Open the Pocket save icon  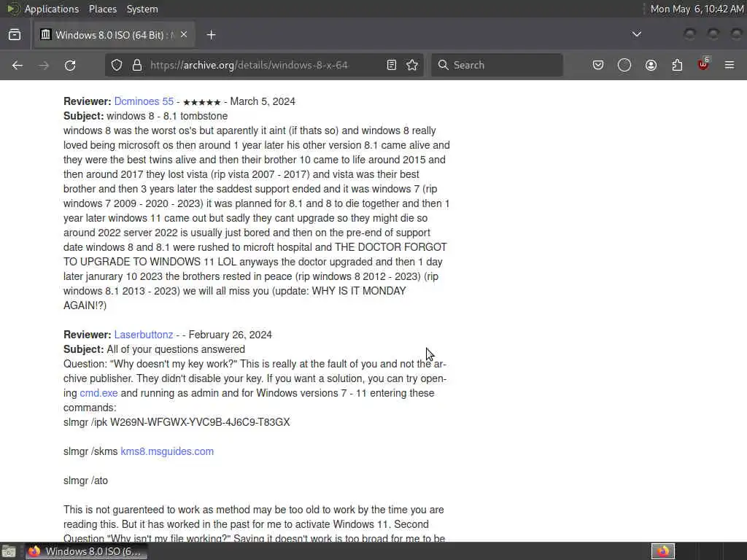click(x=598, y=65)
